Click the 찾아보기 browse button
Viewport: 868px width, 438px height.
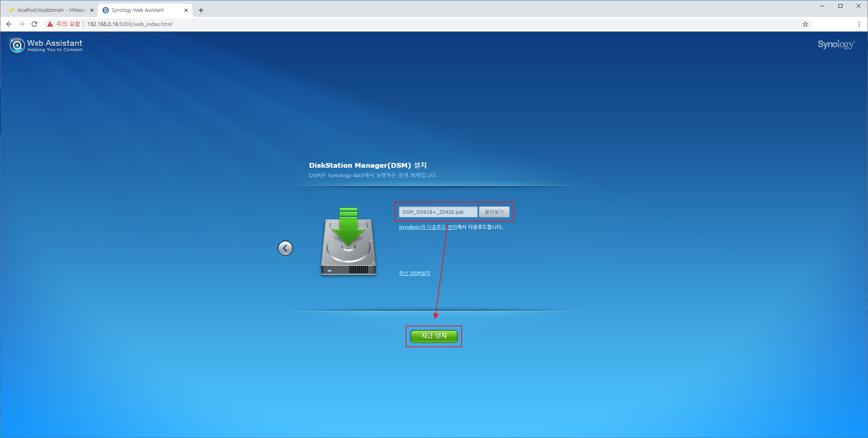coord(494,212)
